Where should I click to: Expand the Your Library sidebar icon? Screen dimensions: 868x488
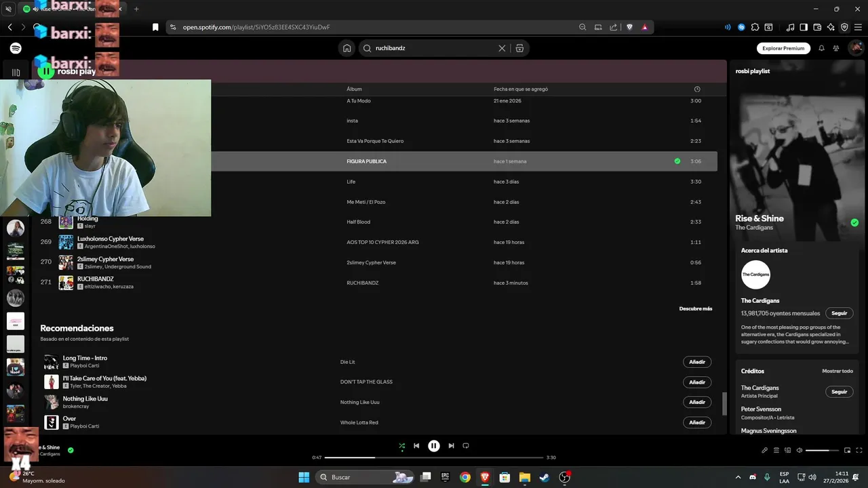point(16,72)
